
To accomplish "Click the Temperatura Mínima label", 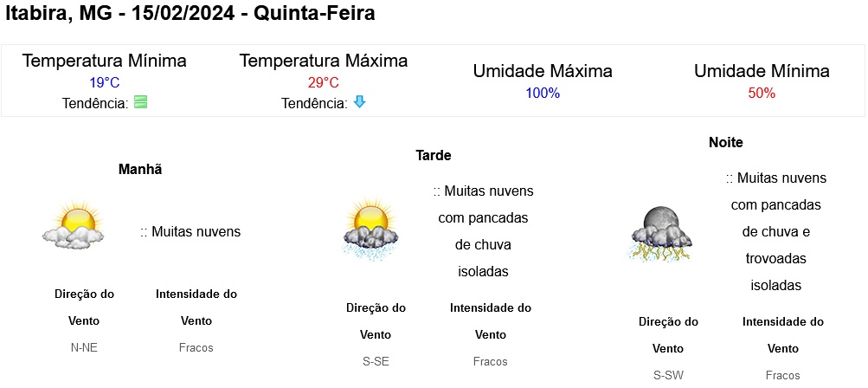I will point(105,61).
